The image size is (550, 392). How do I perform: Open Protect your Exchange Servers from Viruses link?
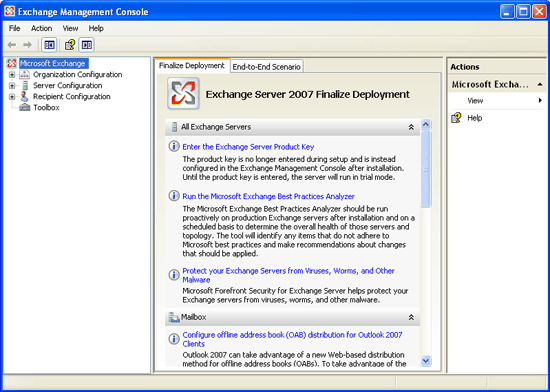coord(288,275)
